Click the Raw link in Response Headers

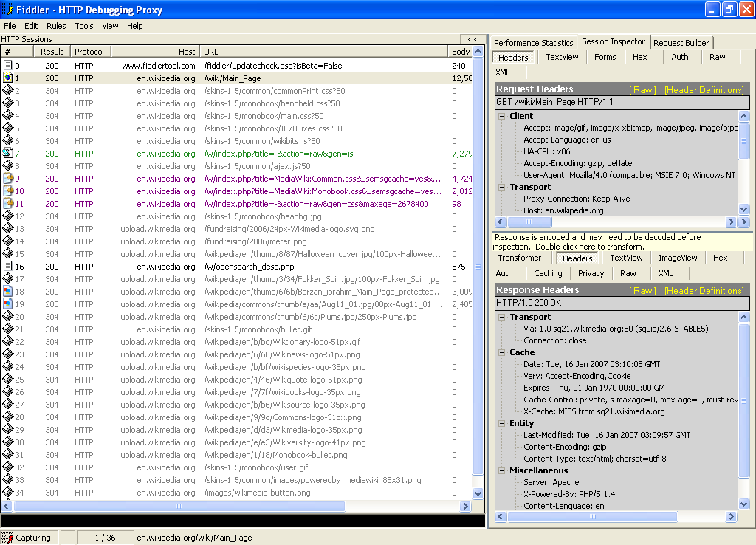[x=642, y=291]
